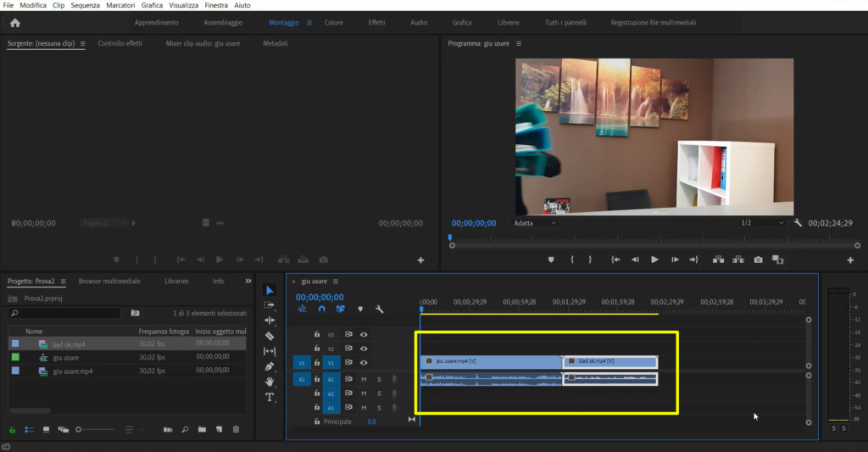Click the blue label swatch of Gad ok.mp4
This screenshot has height=452, width=868.
pyautogui.click(x=15, y=343)
